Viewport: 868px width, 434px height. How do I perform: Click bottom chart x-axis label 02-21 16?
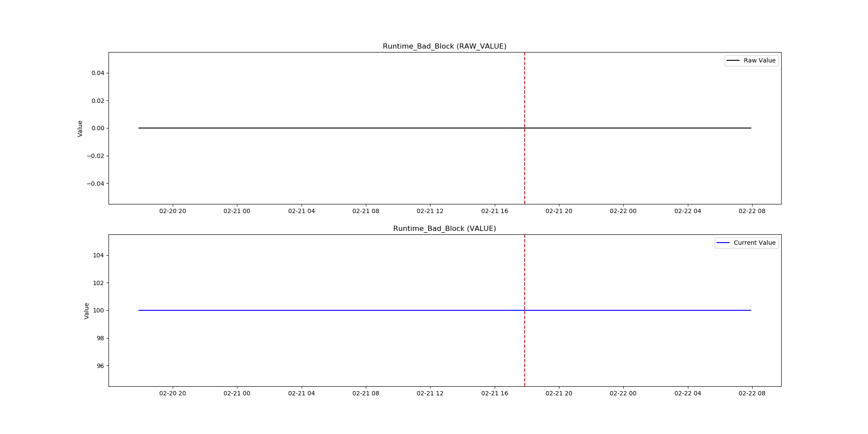point(495,394)
